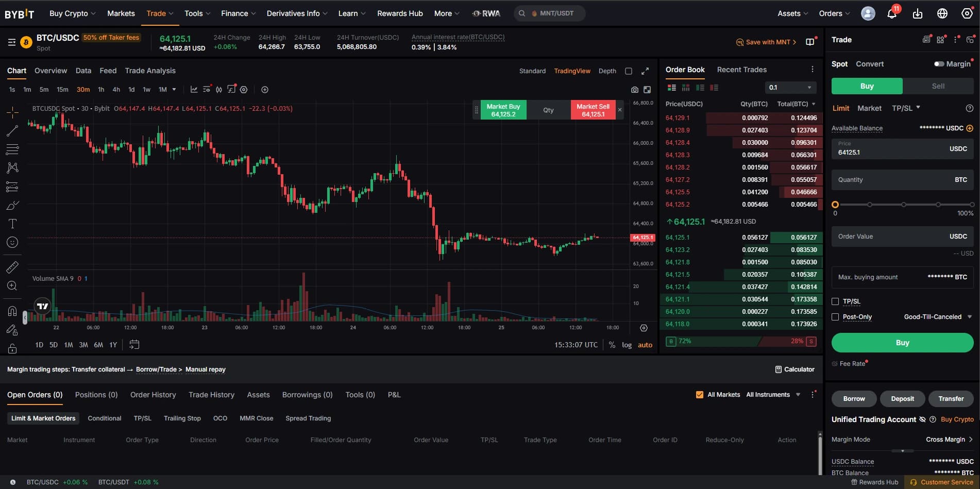Click the green Buy submit button
The height and width of the screenshot is (489, 980).
[x=902, y=343]
